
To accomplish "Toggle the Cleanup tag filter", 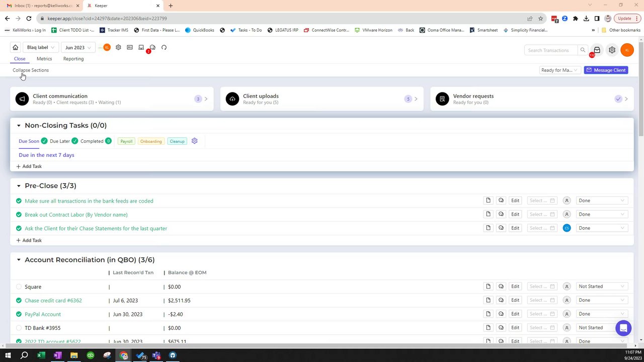I will (x=177, y=141).
